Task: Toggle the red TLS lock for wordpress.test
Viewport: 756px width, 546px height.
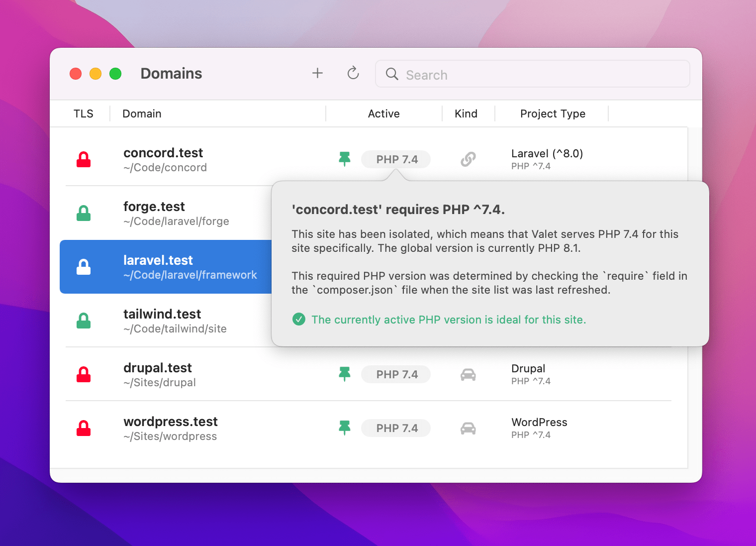Action: (x=84, y=429)
